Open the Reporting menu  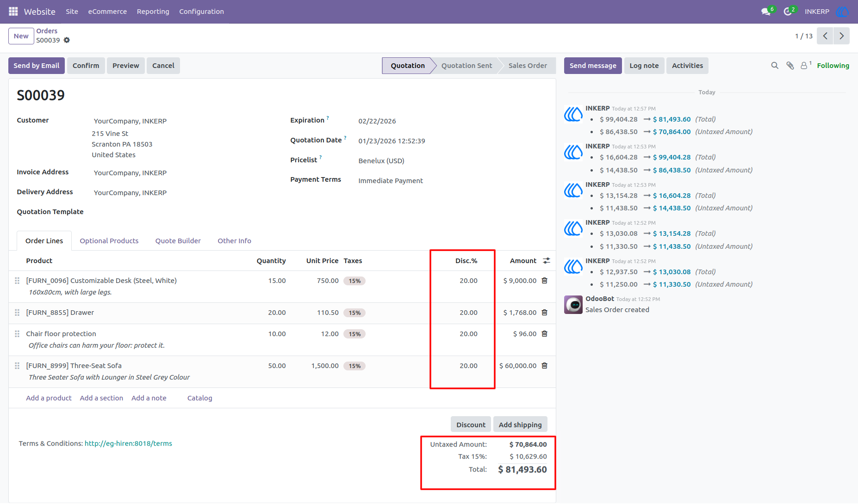point(153,12)
